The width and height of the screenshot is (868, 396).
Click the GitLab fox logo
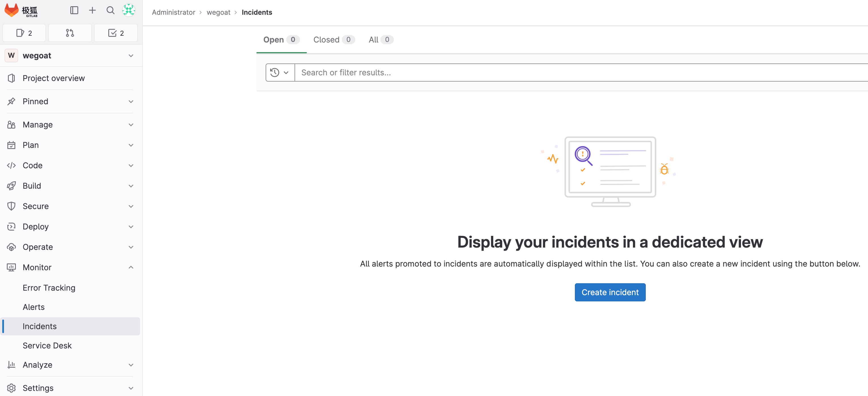pyautogui.click(x=12, y=10)
